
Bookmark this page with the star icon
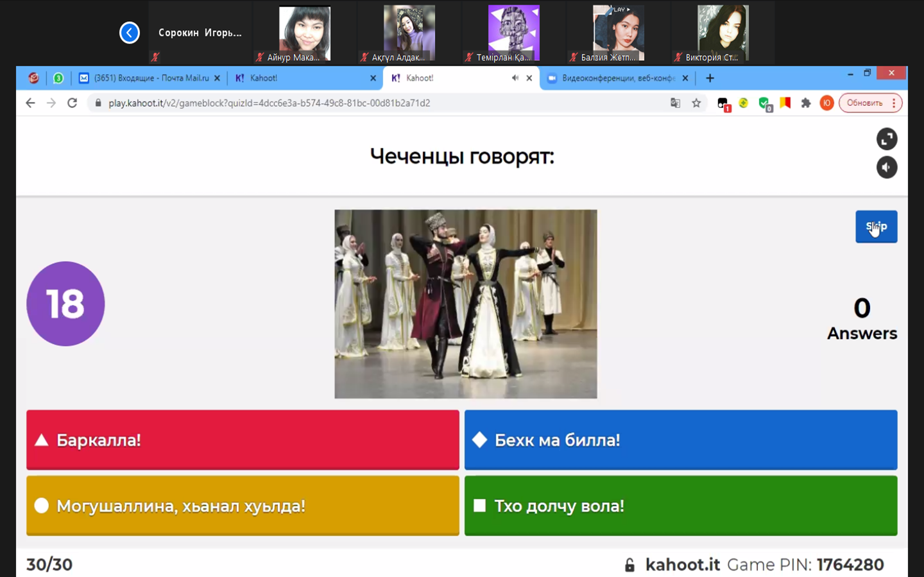pyautogui.click(x=696, y=103)
